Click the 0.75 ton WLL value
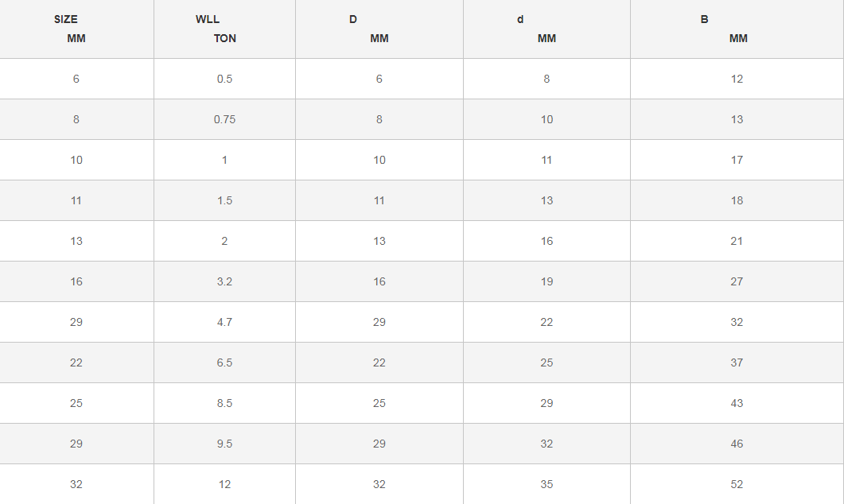Image resolution: width=844 pixels, height=504 pixels. click(x=224, y=119)
